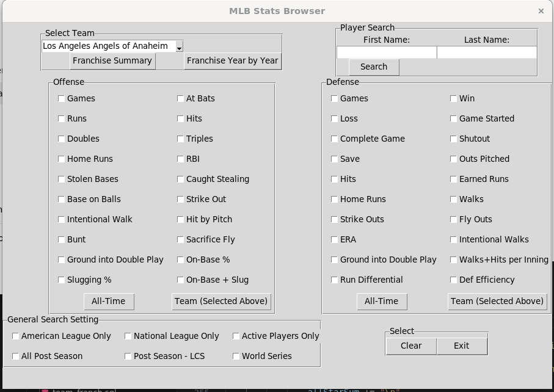Image resolution: width=554 pixels, height=392 pixels.
Task: Check Defense Ground into Double Play
Action: (x=334, y=260)
